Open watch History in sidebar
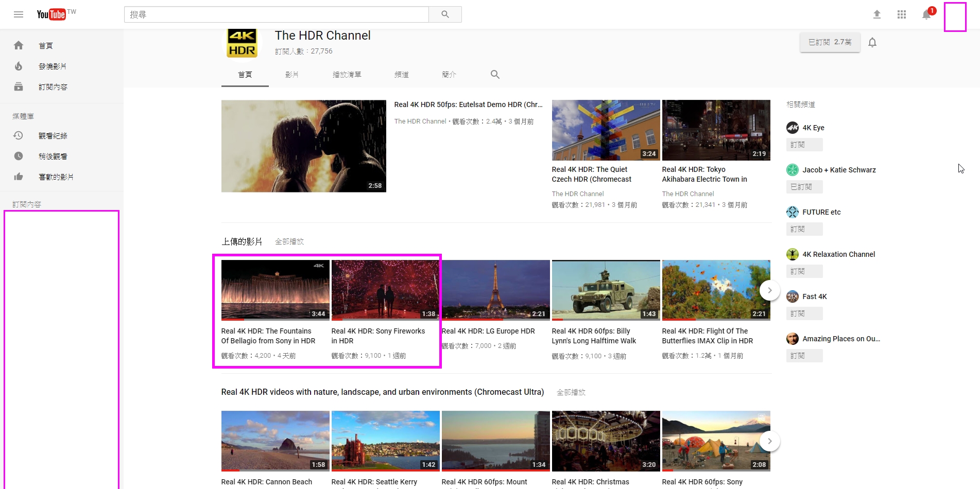The height and width of the screenshot is (489, 980). pyautogui.click(x=62, y=135)
